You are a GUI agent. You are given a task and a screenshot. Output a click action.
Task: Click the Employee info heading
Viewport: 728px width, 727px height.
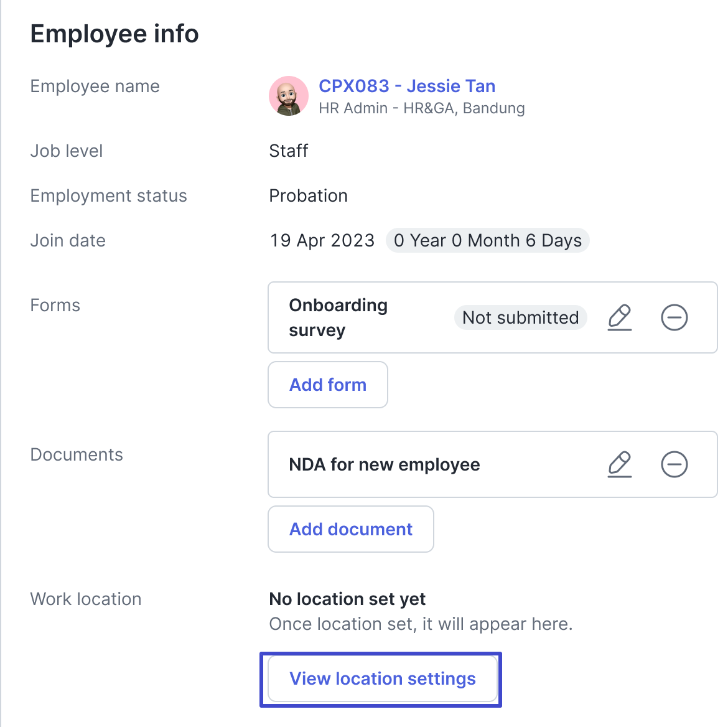pos(114,34)
